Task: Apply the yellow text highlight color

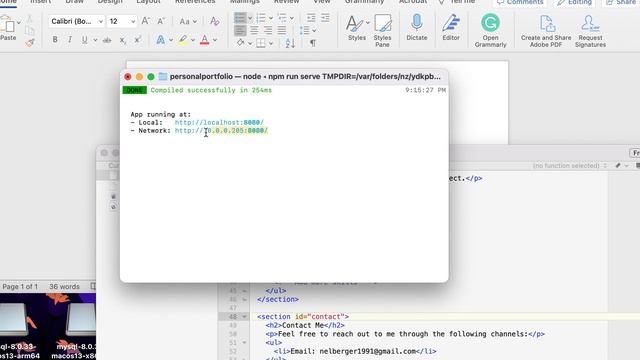Action: click(x=182, y=40)
